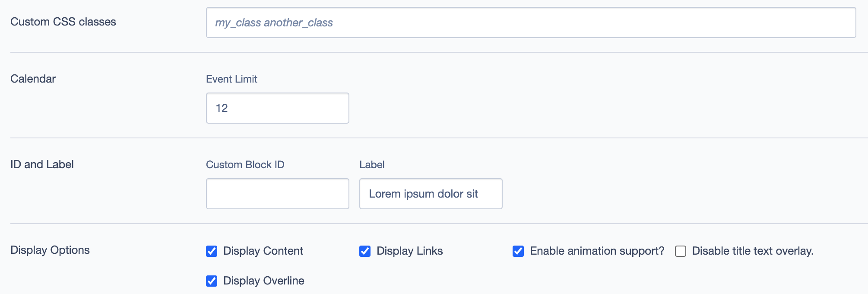Uncheck the Display Overline option

pyautogui.click(x=211, y=281)
